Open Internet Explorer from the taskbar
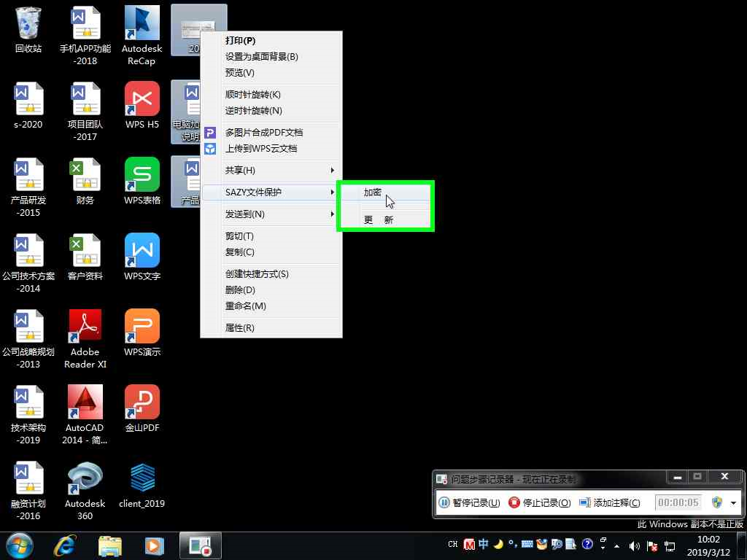This screenshot has height=560, width=747. (64, 545)
